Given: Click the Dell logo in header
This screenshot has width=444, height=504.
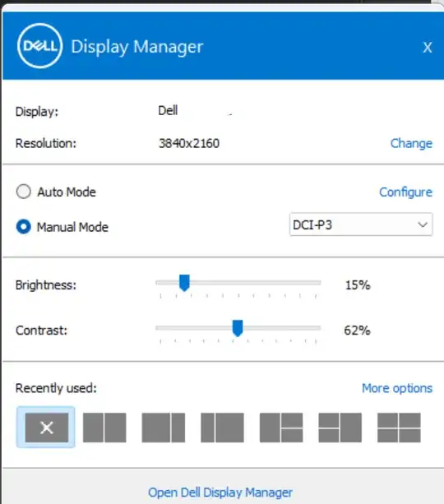Looking at the screenshot, I should [39, 46].
